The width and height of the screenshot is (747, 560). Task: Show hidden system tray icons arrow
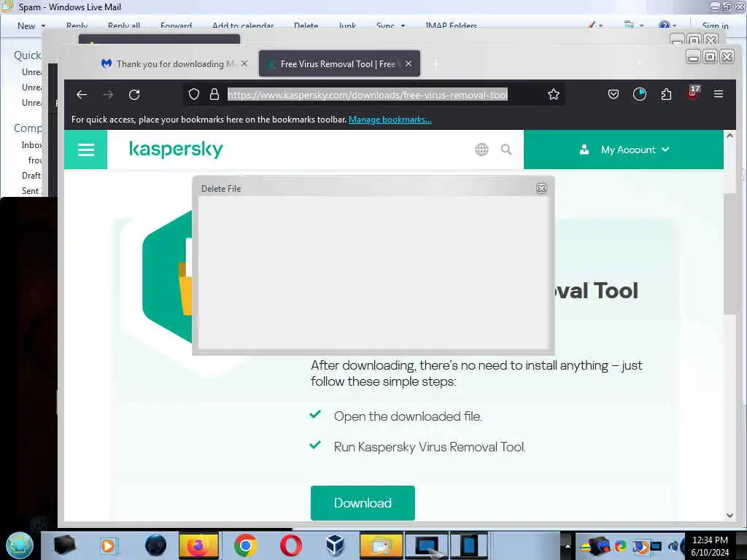(x=567, y=545)
